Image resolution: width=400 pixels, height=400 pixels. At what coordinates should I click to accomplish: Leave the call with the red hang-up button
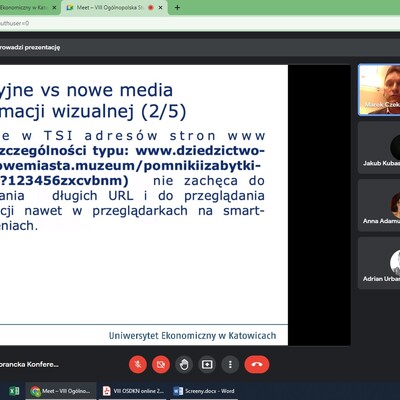[x=257, y=364]
